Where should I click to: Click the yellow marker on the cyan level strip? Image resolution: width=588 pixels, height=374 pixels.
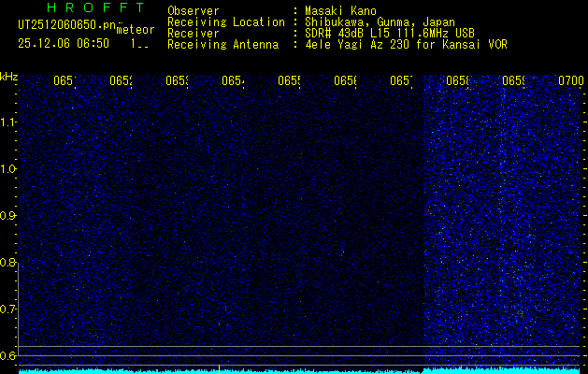(219, 369)
